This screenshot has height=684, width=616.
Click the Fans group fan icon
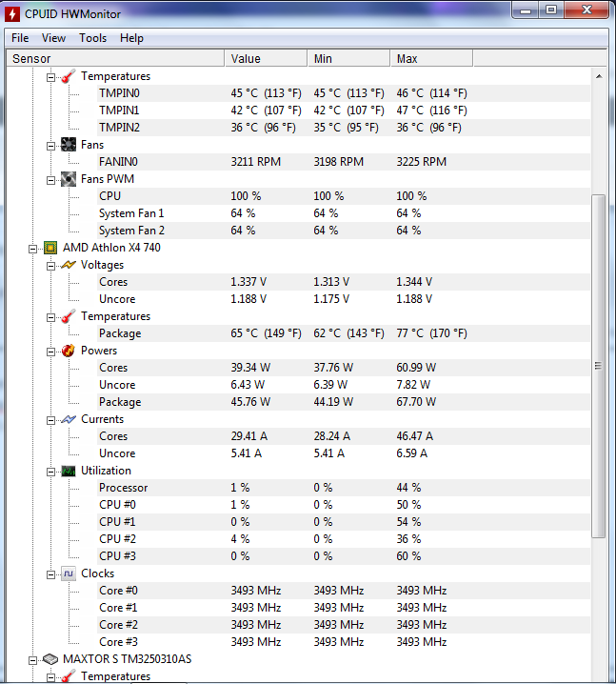click(68, 145)
